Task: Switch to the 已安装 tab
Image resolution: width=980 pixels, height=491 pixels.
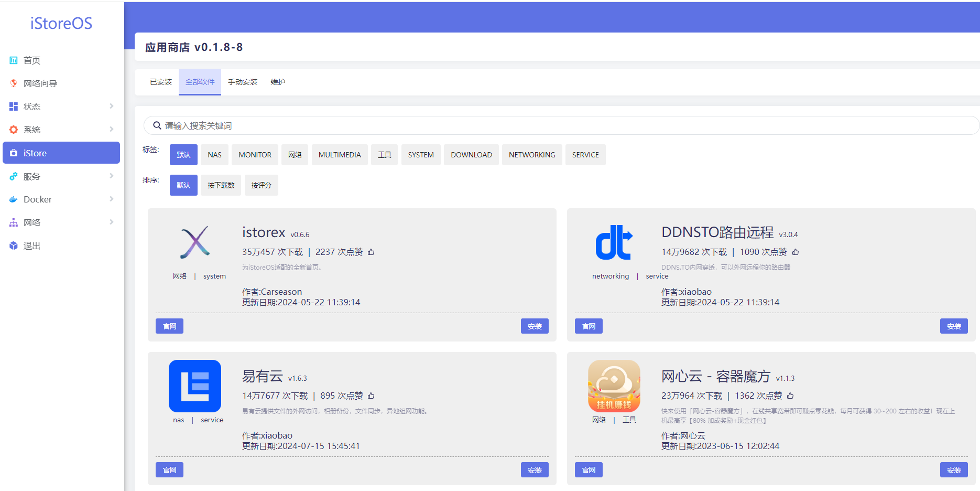Action: (161, 82)
